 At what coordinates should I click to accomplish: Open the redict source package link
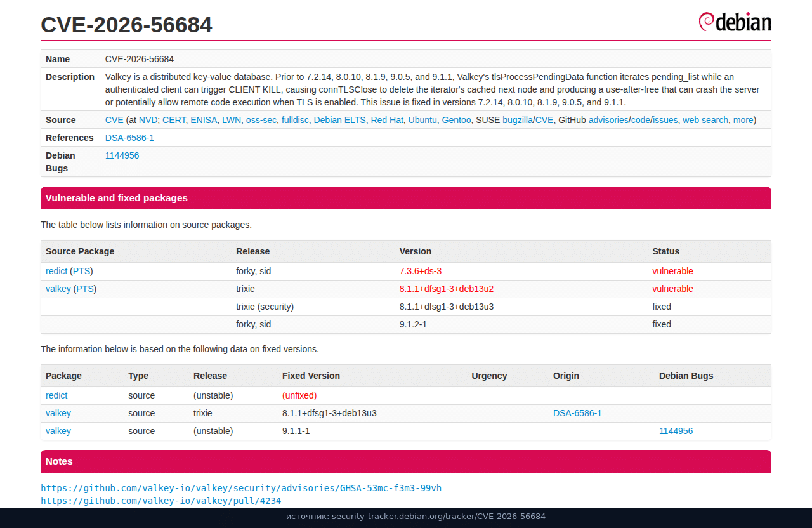tap(56, 271)
